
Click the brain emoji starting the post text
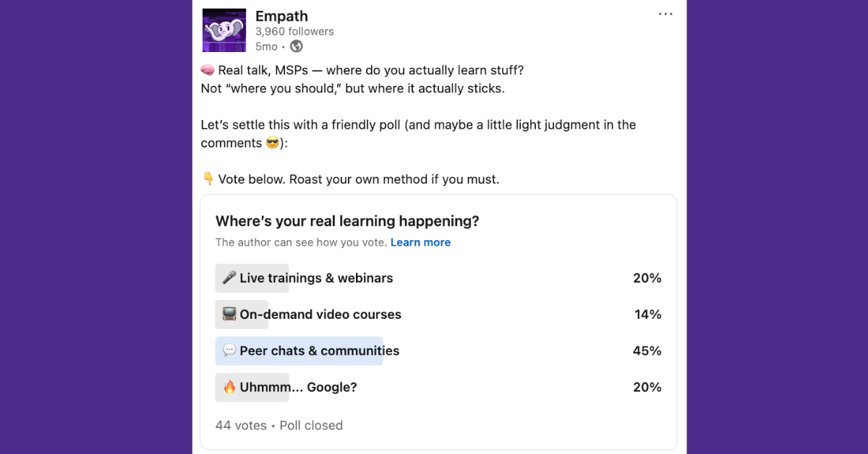(208, 69)
